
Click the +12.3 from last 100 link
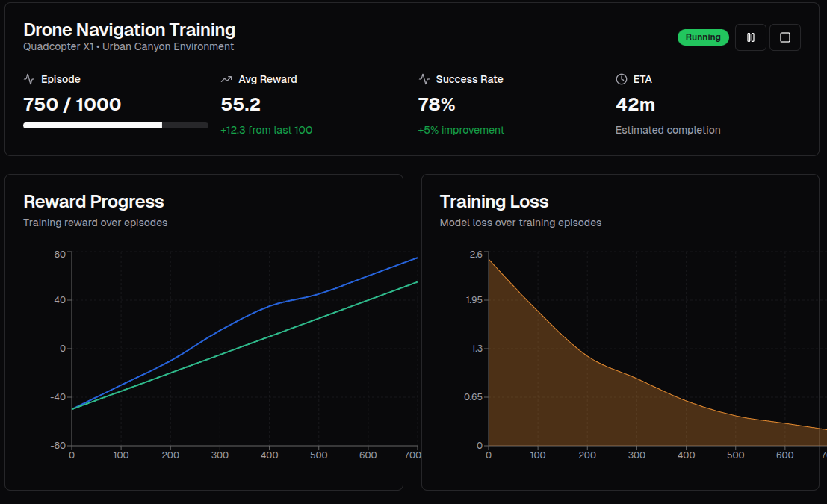pos(267,129)
